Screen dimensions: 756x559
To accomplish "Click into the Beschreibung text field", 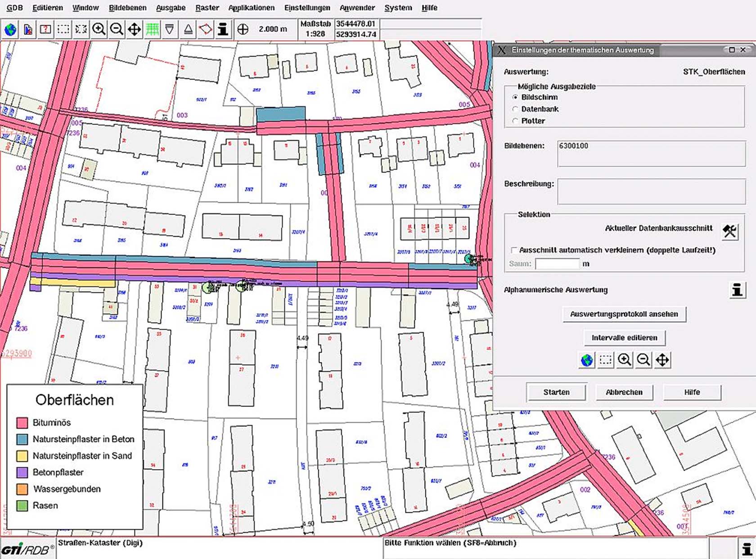I will pos(651,192).
